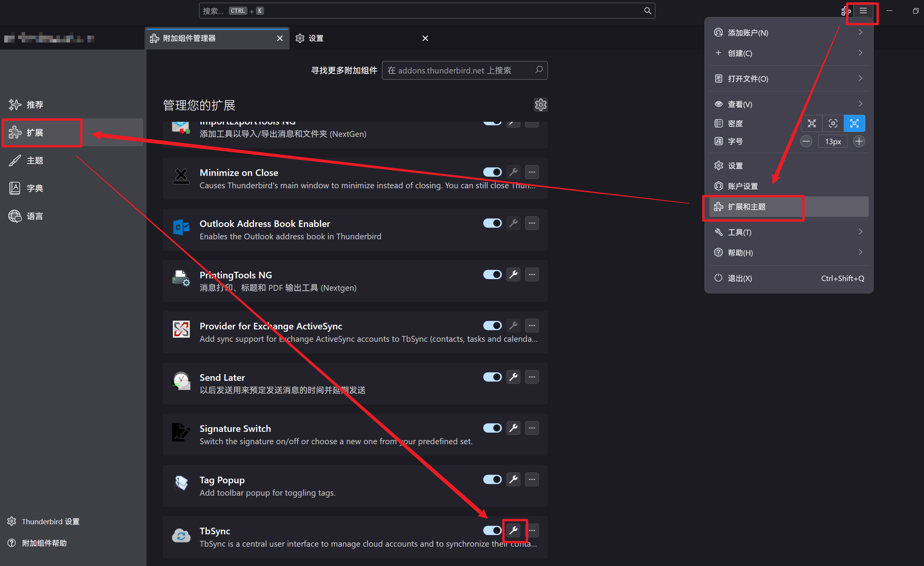Open more options for Exchange ActiveSync provider
924x566 pixels.
point(532,326)
